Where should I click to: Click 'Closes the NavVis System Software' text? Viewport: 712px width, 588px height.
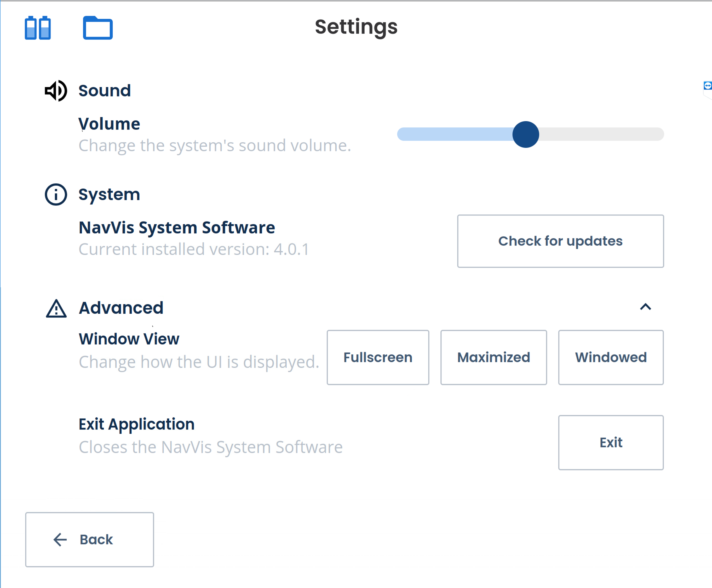[x=210, y=447]
